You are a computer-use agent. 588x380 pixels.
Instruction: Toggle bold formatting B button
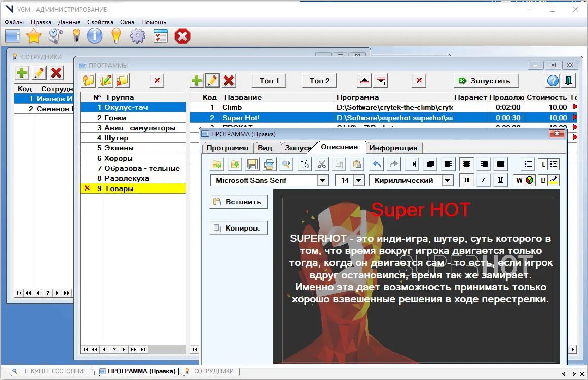[x=466, y=180]
